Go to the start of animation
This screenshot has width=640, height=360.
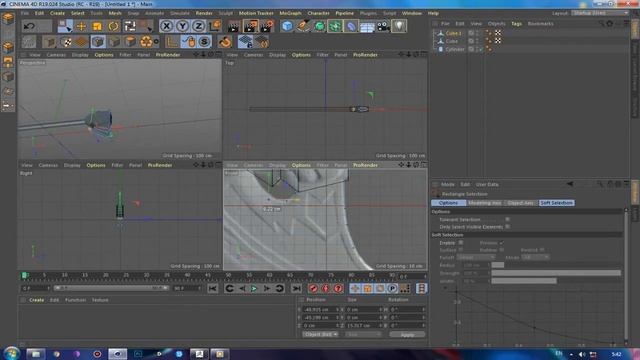coord(213,289)
